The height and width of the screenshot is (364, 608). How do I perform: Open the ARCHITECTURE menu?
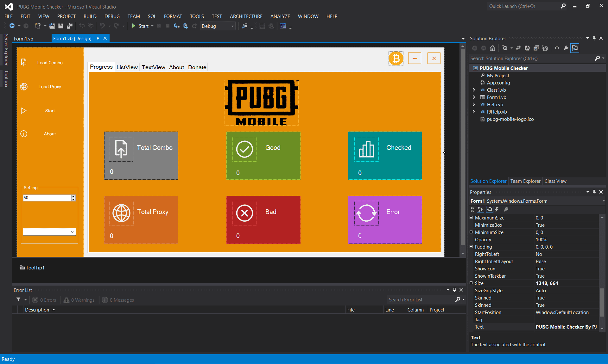pyautogui.click(x=246, y=16)
